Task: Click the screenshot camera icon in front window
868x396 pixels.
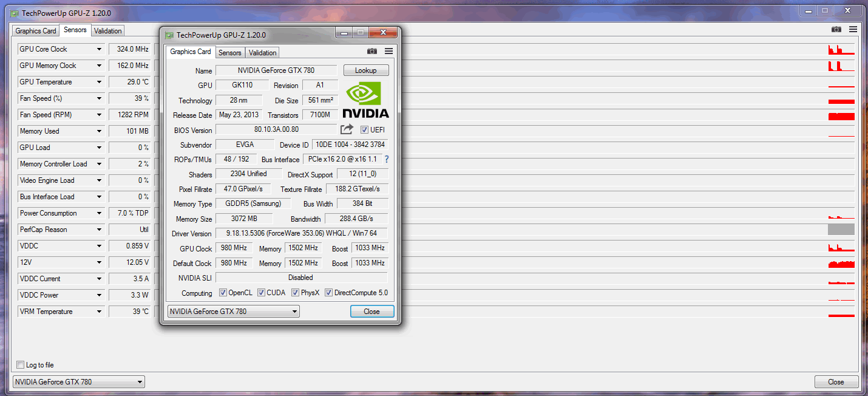Action: (x=372, y=52)
